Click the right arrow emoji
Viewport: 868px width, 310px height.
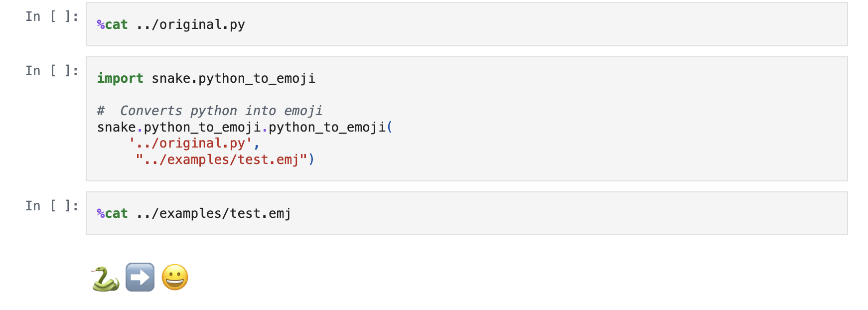click(140, 278)
